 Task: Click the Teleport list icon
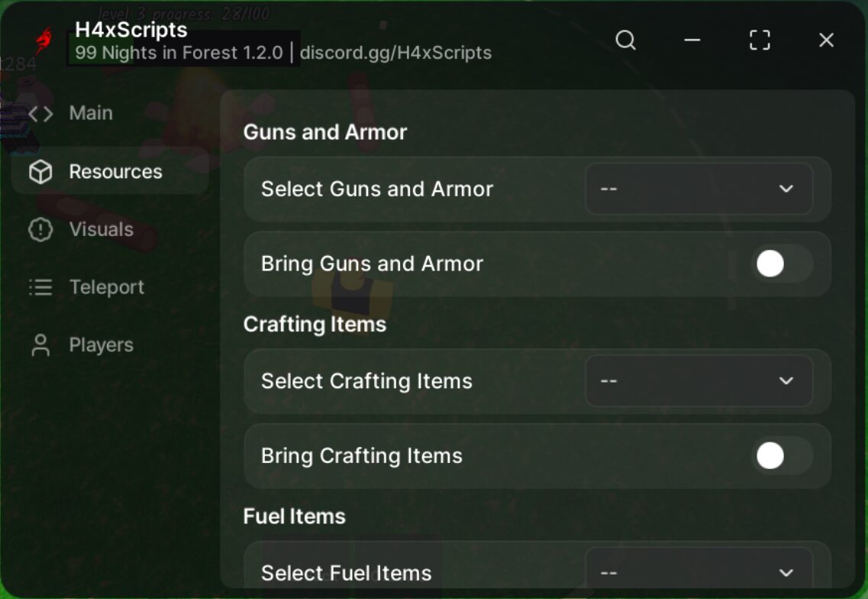pyautogui.click(x=40, y=287)
